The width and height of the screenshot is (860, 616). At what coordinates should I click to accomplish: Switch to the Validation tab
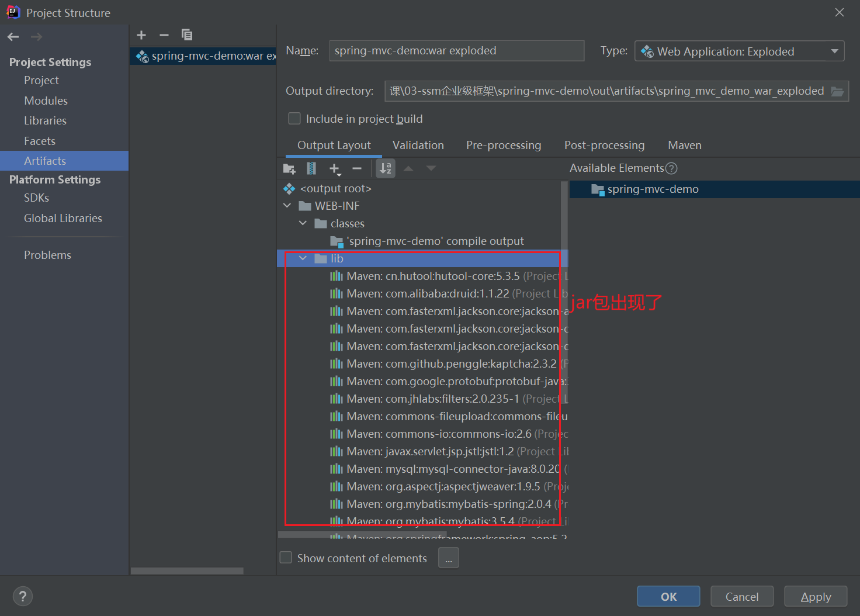pyautogui.click(x=418, y=145)
